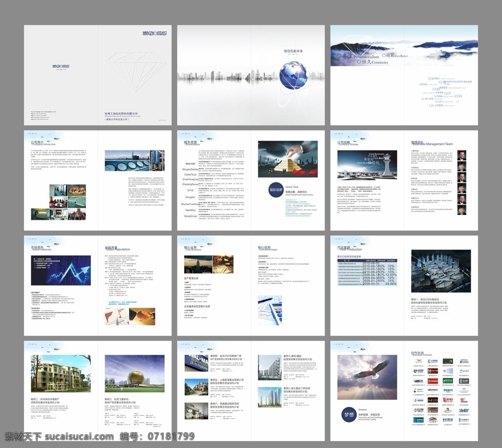The width and height of the screenshot is (502, 448).
Task: Open the beige apartment building photo
Action: click(61, 373)
